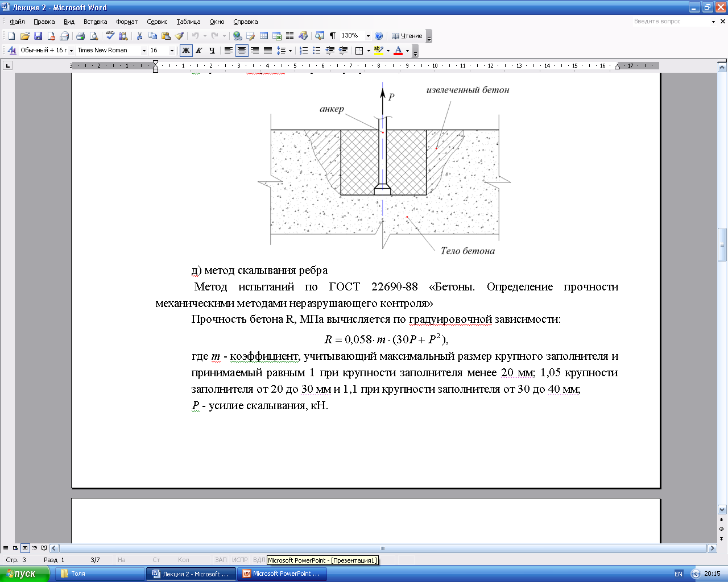Justify the paragraph text
Screen dimensions: 728x582
268,51
